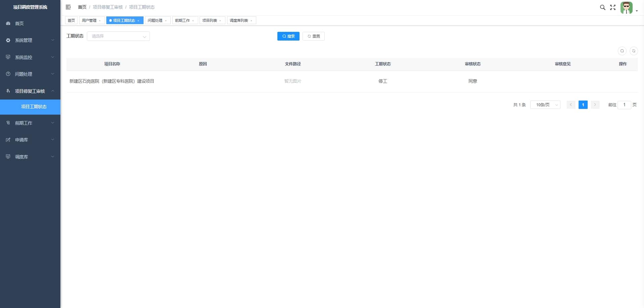Click the 同意 review status cell
Image resolution: width=644 pixels, height=308 pixels.
[x=473, y=81]
